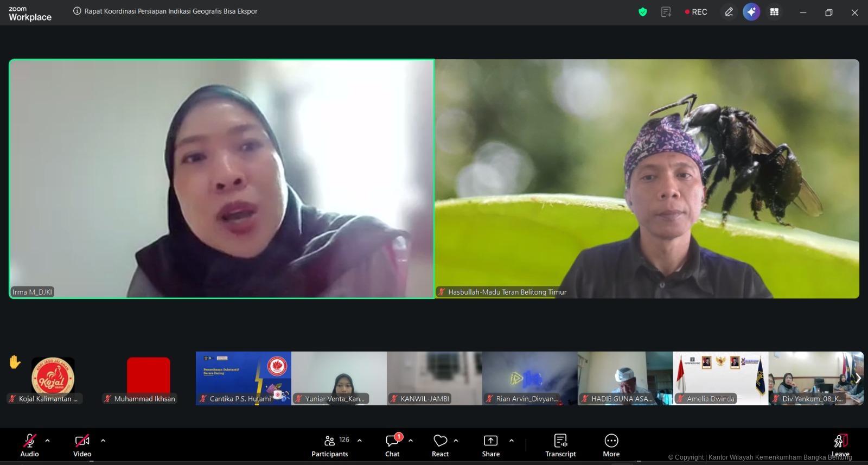Expand audio settings arrow
The height and width of the screenshot is (465, 868).
pyautogui.click(x=48, y=441)
